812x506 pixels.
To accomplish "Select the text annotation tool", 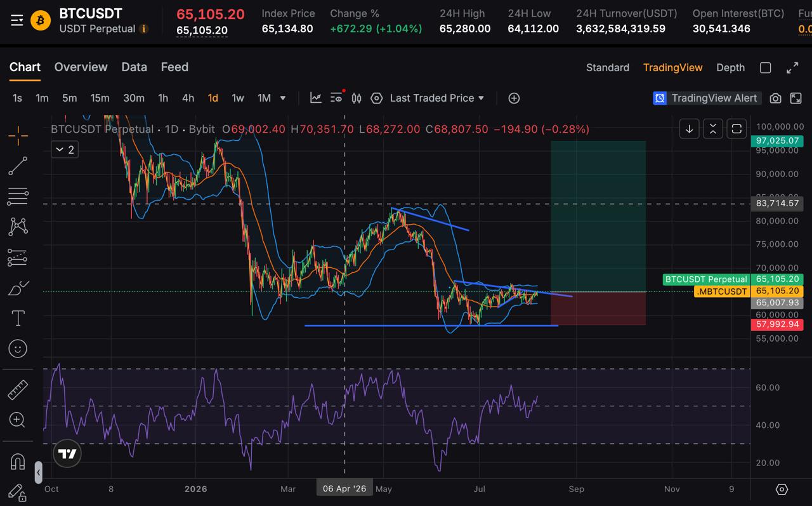I will 18,318.
